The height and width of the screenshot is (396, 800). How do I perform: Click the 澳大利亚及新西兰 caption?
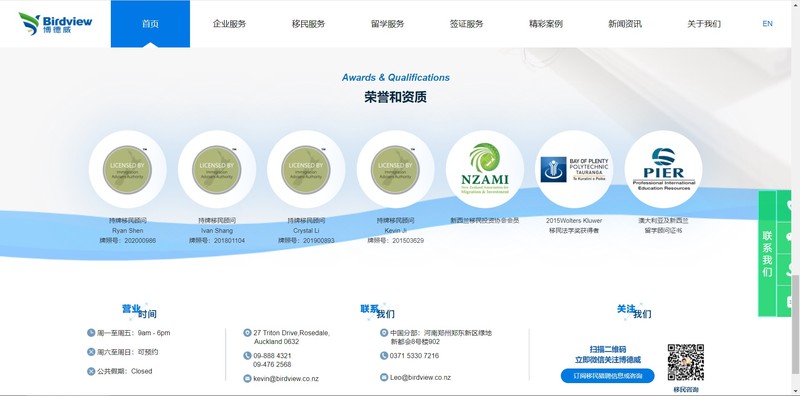pos(663,220)
